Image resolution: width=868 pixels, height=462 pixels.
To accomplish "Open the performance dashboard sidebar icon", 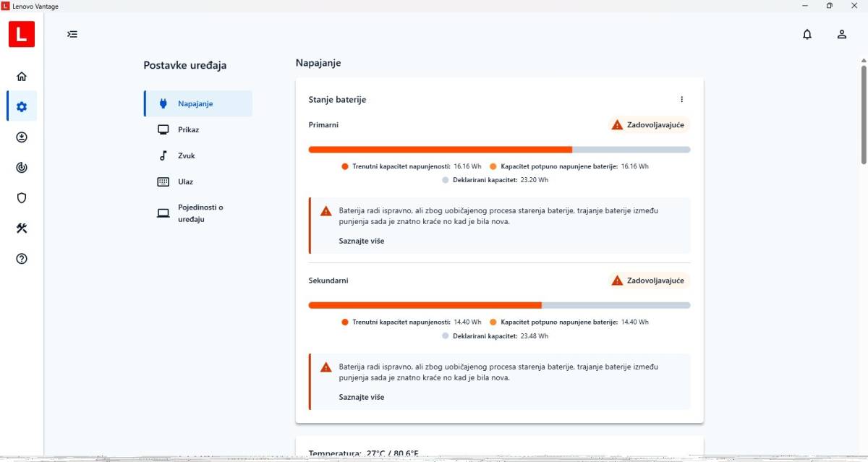I will 22,168.
